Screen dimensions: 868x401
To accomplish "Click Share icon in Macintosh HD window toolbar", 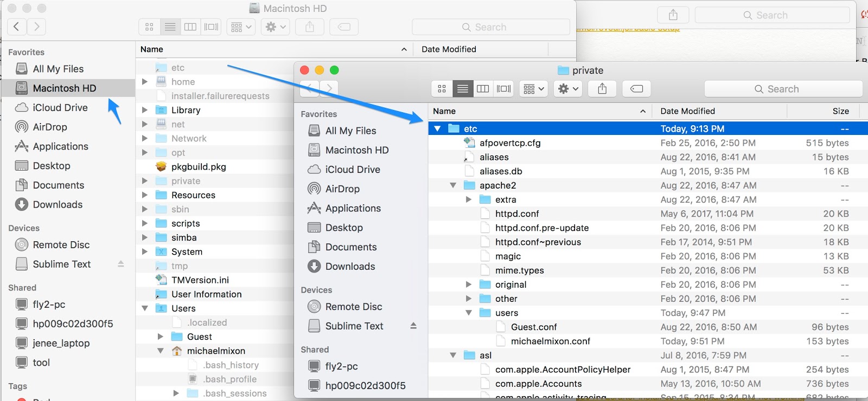I will [310, 27].
